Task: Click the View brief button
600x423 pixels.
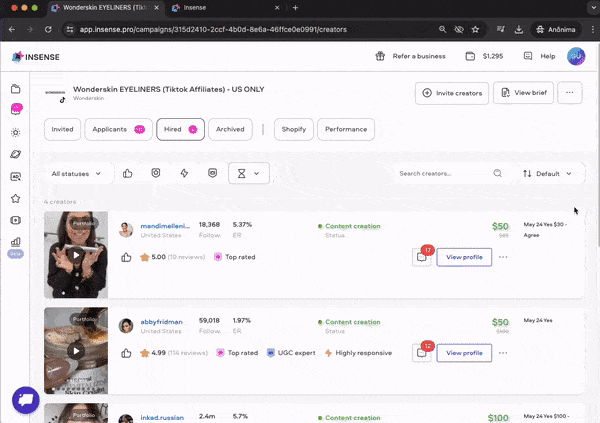Action: pyautogui.click(x=523, y=93)
